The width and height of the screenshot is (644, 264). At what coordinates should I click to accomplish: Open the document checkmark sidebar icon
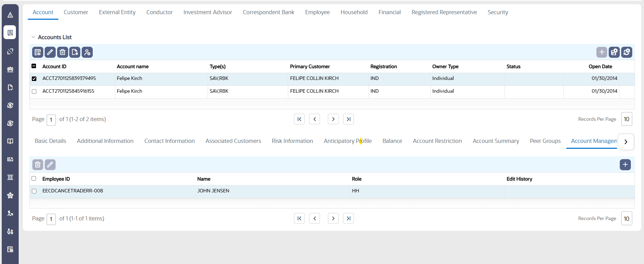(10, 87)
